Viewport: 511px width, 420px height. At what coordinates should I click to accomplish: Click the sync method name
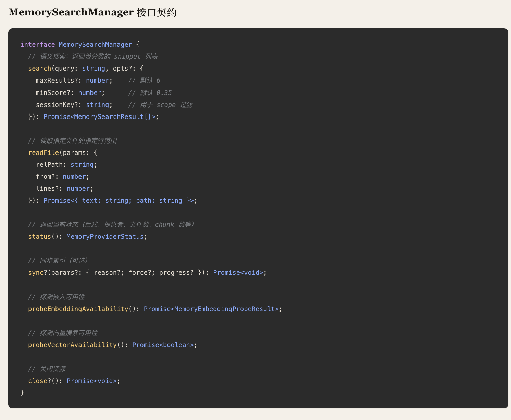pos(36,273)
